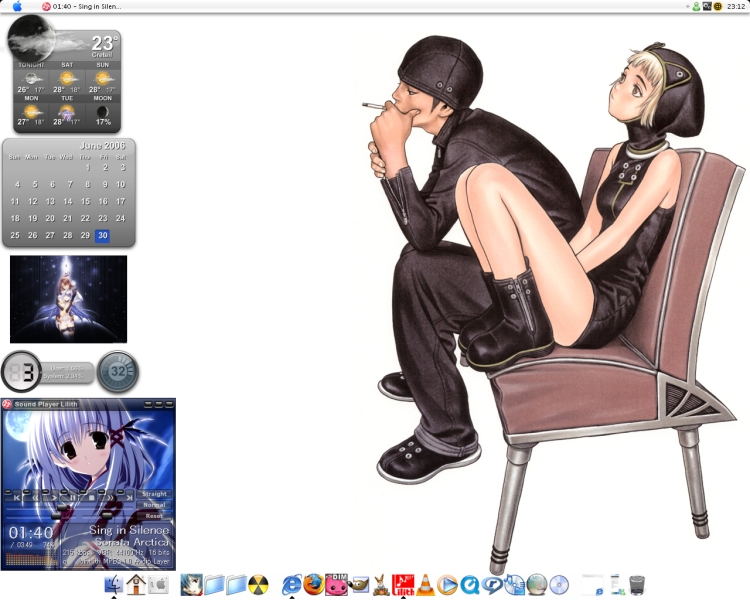Open the first blue folder in dock

point(214,585)
